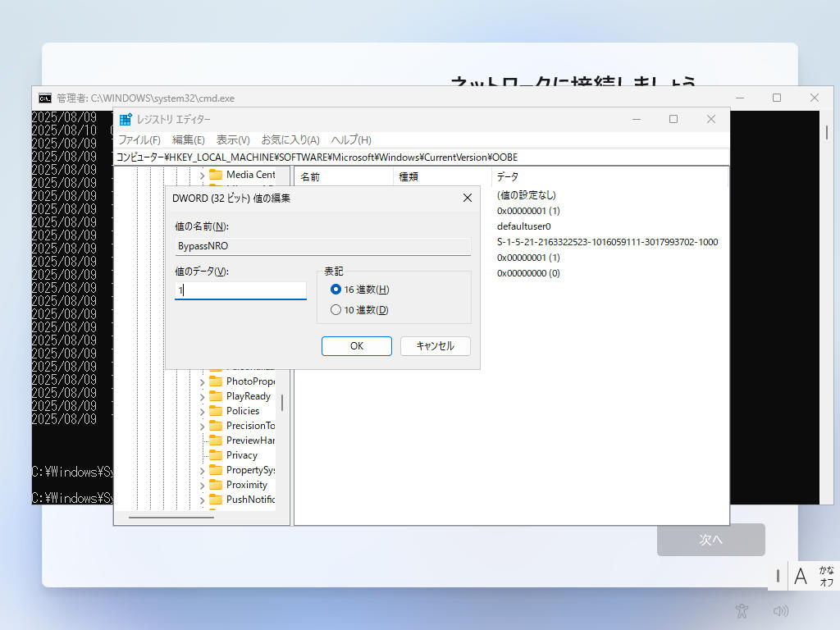Click the 種類 column header
Screen dimensions: 840x630
(x=441, y=177)
